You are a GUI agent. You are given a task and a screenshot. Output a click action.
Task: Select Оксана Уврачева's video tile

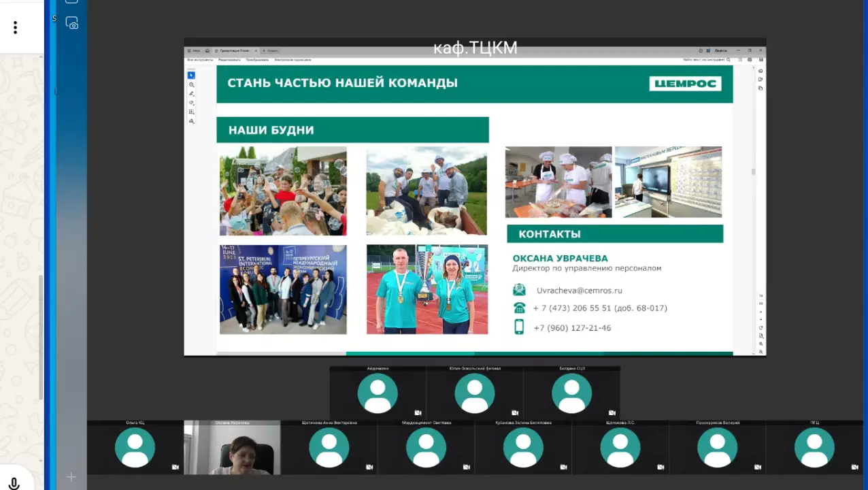[232, 448]
